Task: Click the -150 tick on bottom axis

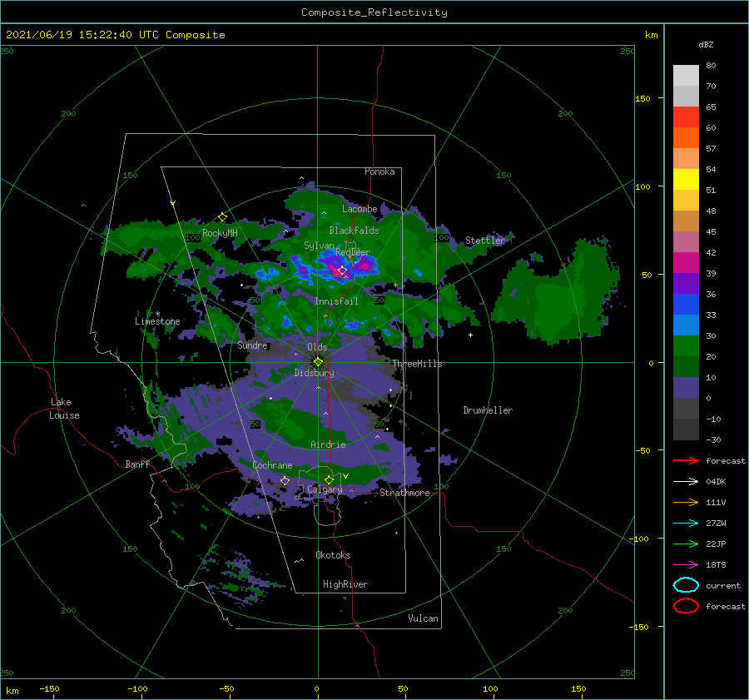Action: [x=49, y=688]
